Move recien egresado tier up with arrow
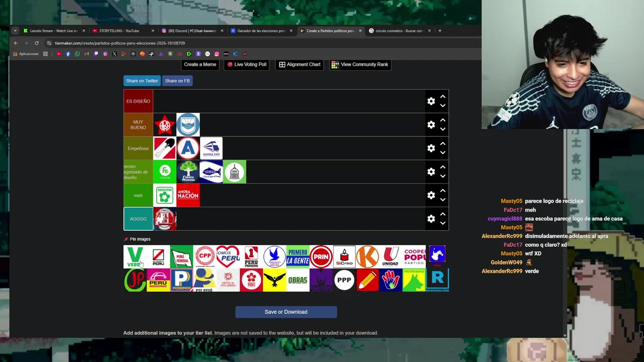This screenshot has width=644, height=362. coord(443,167)
